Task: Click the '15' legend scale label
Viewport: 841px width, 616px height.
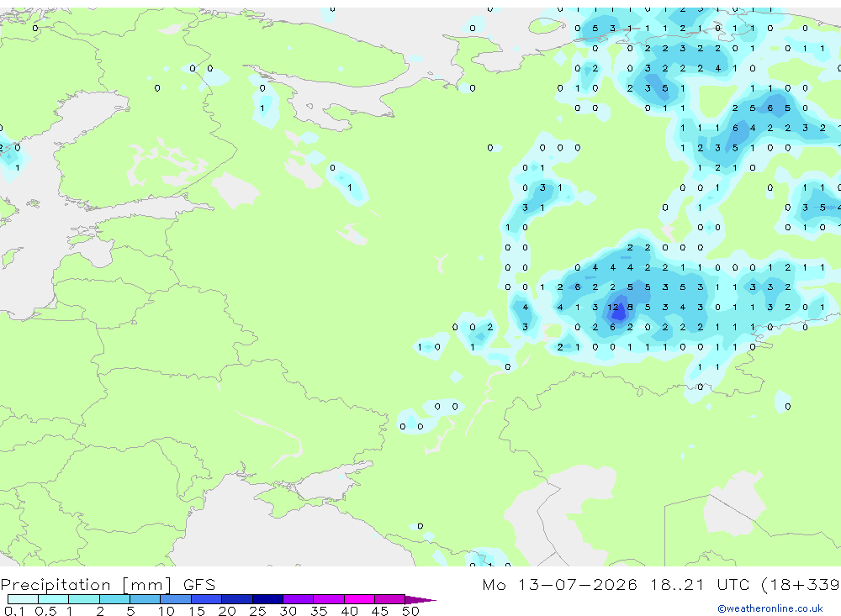Action: (197, 611)
